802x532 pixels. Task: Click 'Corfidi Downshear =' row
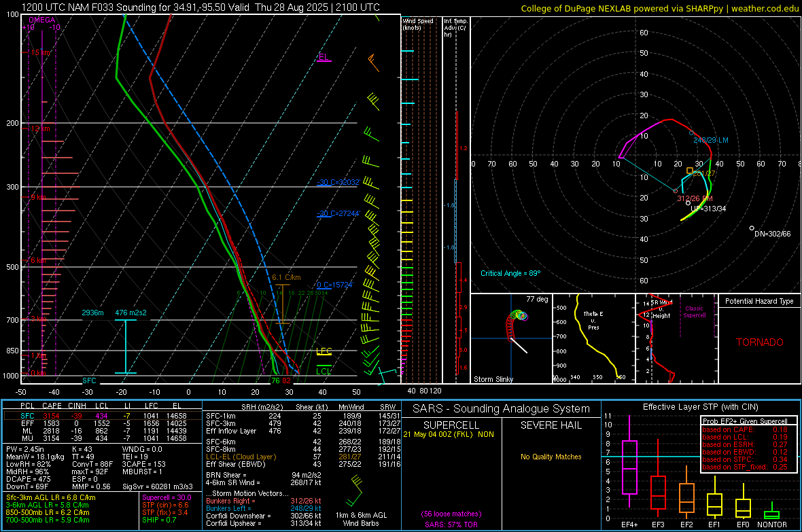[x=264, y=516]
